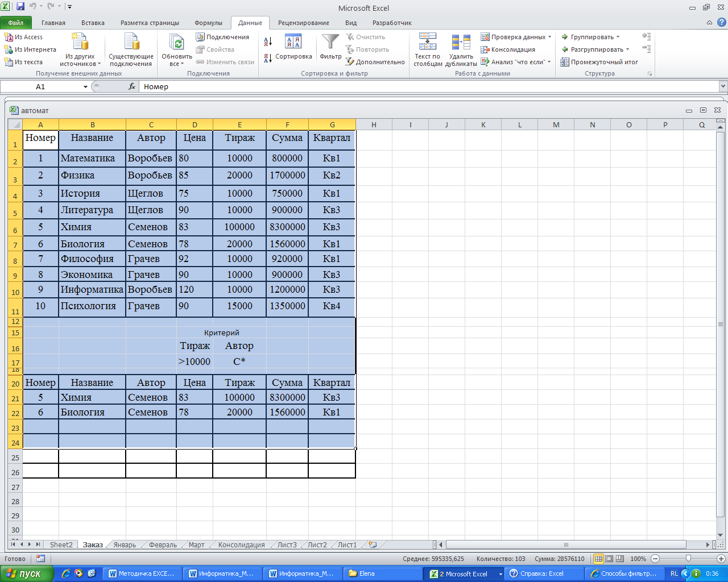Screen dimensions: 728x582
Task: Toggle the Filter (Фильтр) funnel button
Action: click(330, 47)
